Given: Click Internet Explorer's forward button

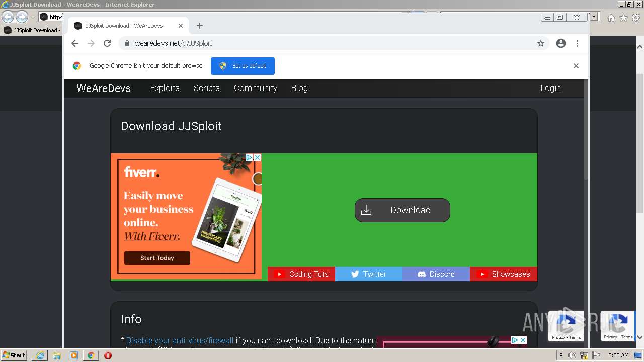Looking at the screenshot, I should (x=22, y=17).
